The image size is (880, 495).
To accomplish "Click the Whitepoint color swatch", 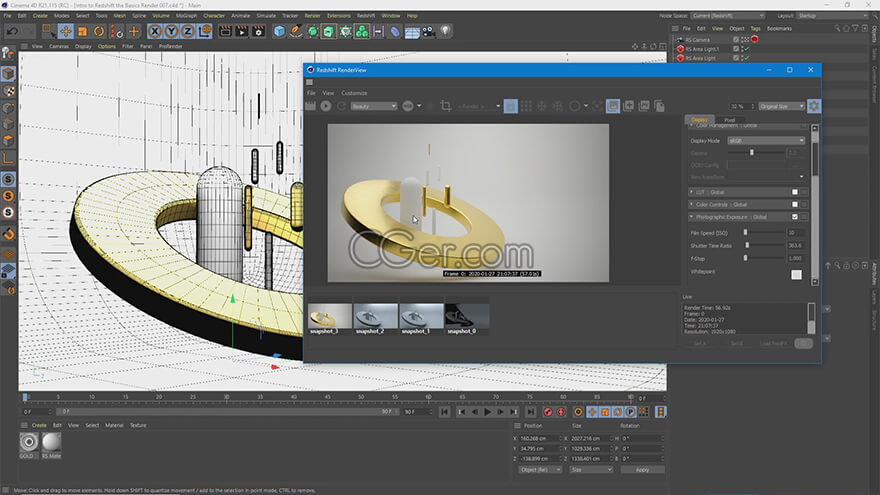I will point(796,274).
